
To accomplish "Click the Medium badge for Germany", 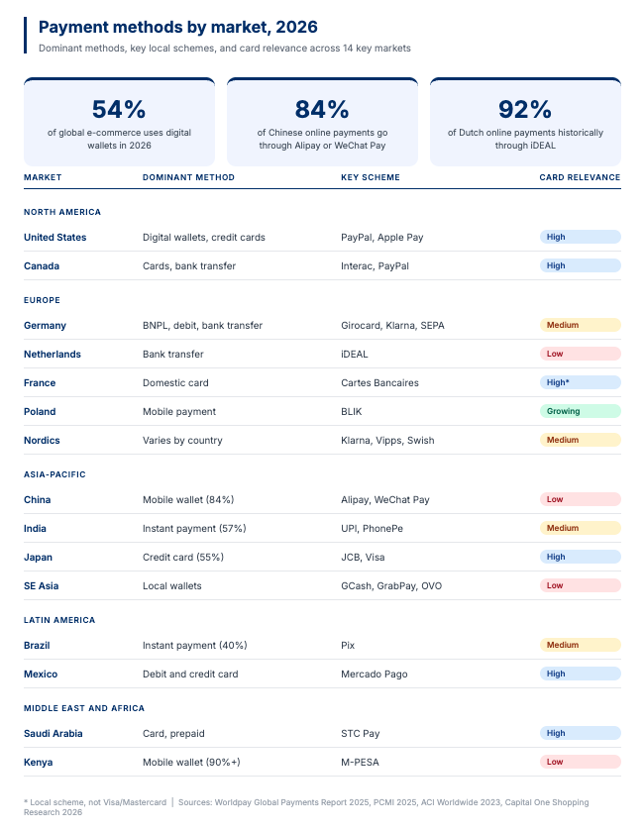I will pos(580,325).
